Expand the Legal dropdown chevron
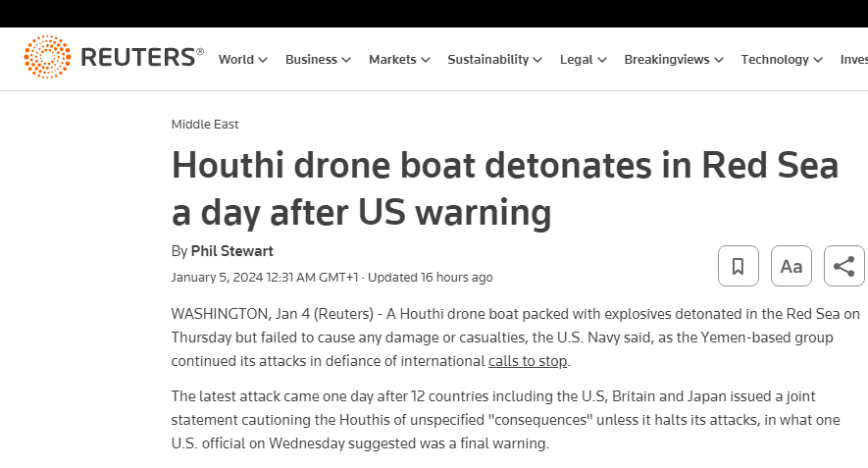 (x=601, y=60)
